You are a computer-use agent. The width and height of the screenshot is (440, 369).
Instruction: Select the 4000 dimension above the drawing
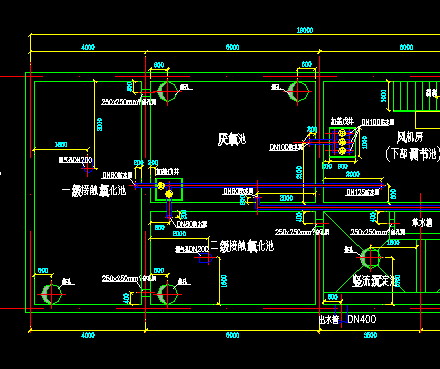point(88,47)
